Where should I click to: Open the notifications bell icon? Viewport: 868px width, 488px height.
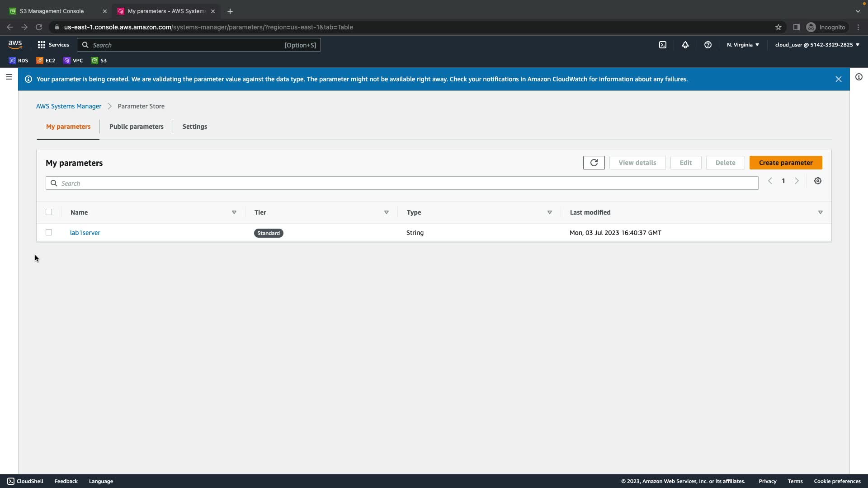click(685, 45)
